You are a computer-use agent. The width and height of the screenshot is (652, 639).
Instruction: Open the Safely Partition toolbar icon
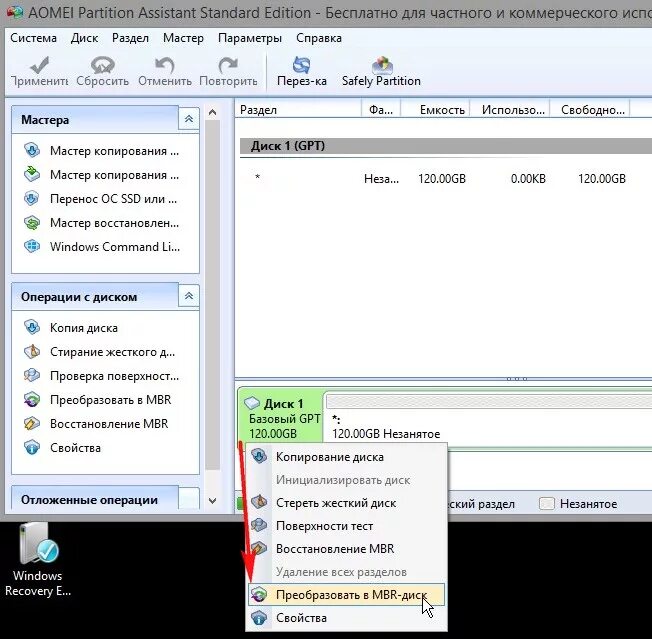click(382, 65)
